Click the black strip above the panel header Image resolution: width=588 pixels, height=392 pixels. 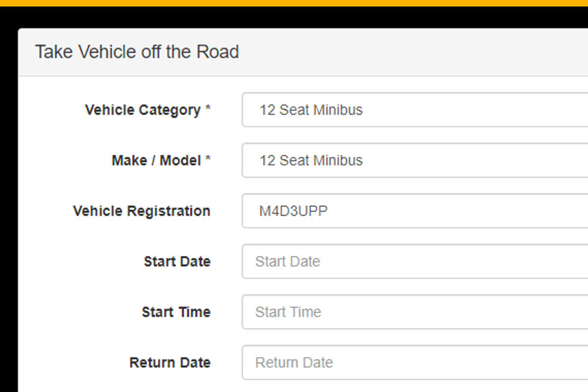coord(294,17)
